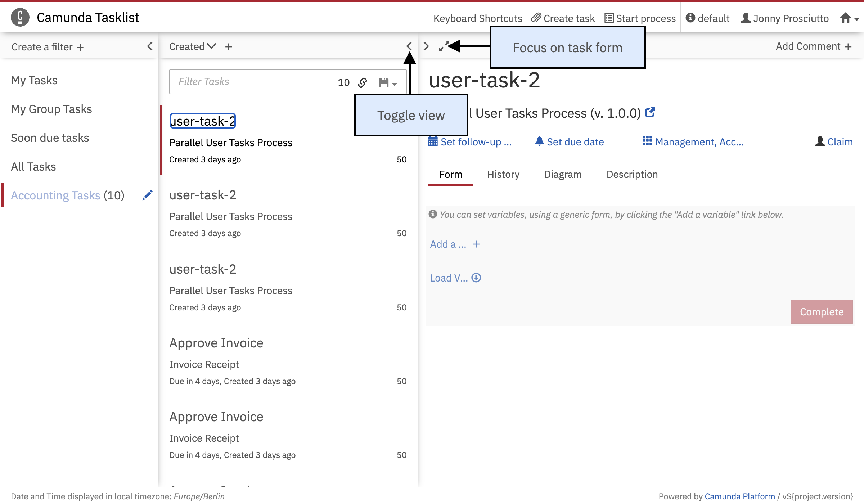Switch to the Description tab
Screen dimensions: 864x504
[x=632, y=175]
